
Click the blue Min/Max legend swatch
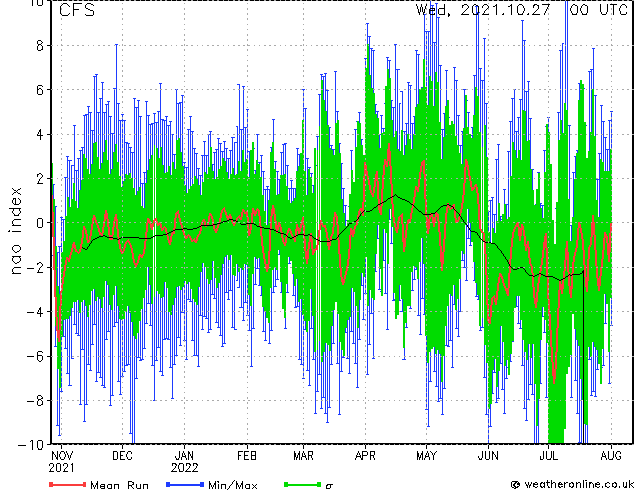coord(185,484)
